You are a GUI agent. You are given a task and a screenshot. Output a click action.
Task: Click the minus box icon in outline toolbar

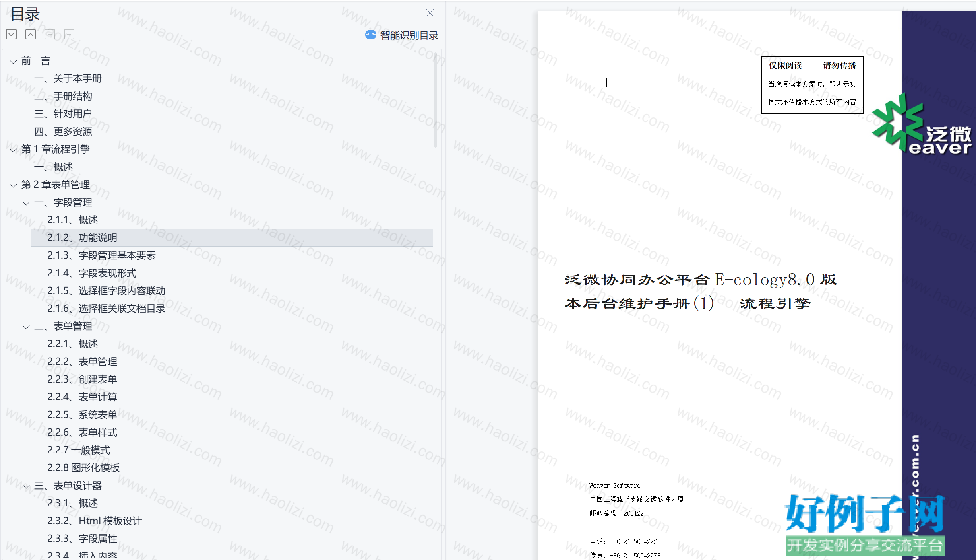tap(69, 35)
